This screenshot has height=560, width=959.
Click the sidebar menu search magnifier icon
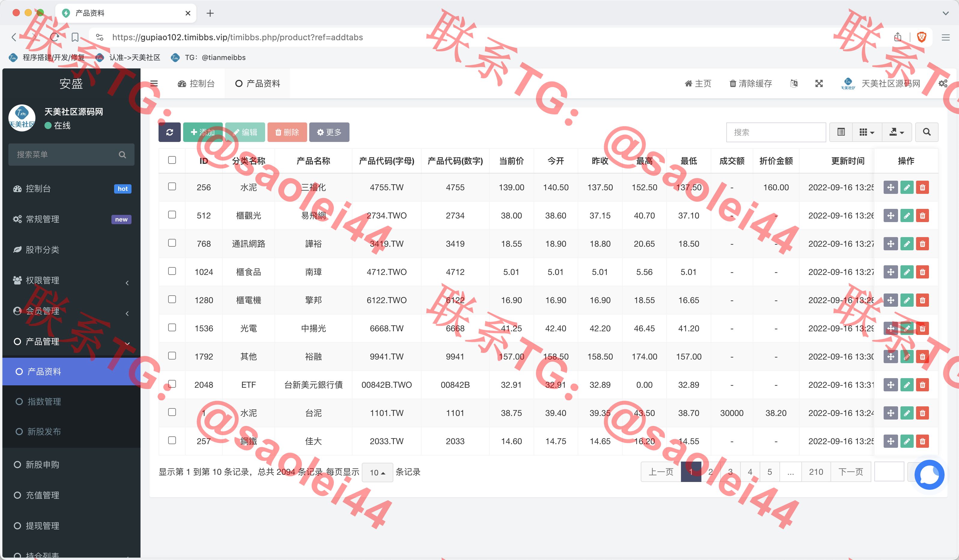(122, 155)
